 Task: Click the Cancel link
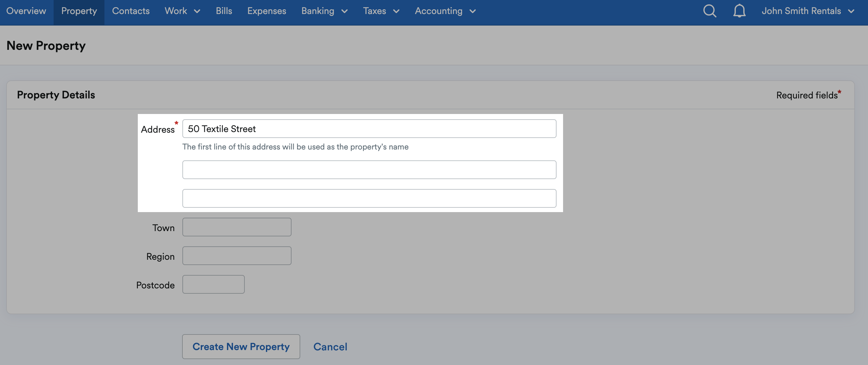pos(330,347)
